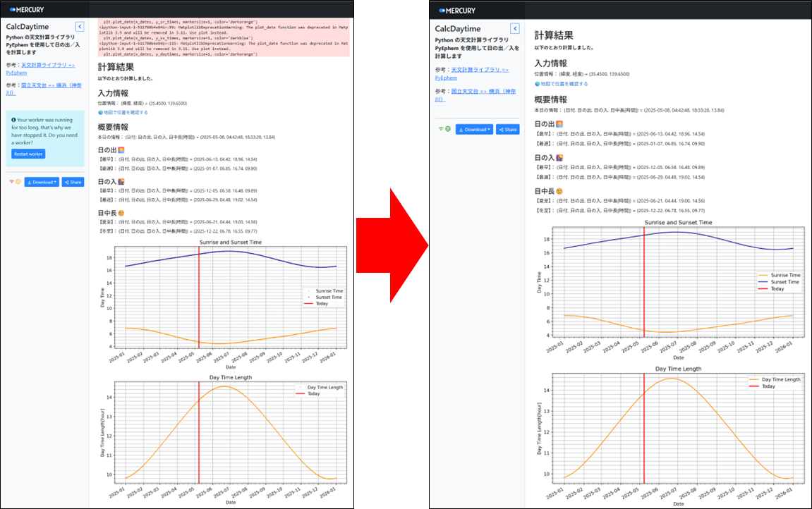Open the 国立天文台 => 横浜 link in the left sidebar
Screen dimensions: 812x509
coord(44,88)
